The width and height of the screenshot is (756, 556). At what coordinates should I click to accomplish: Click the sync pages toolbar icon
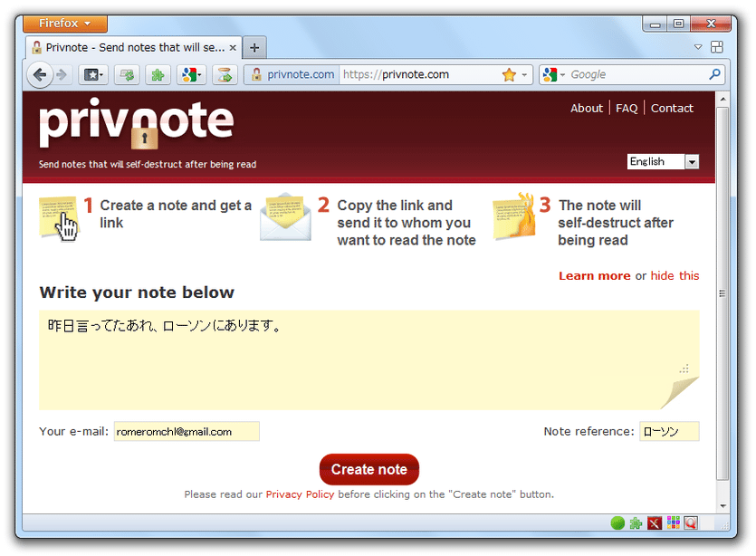pos(128,75)
